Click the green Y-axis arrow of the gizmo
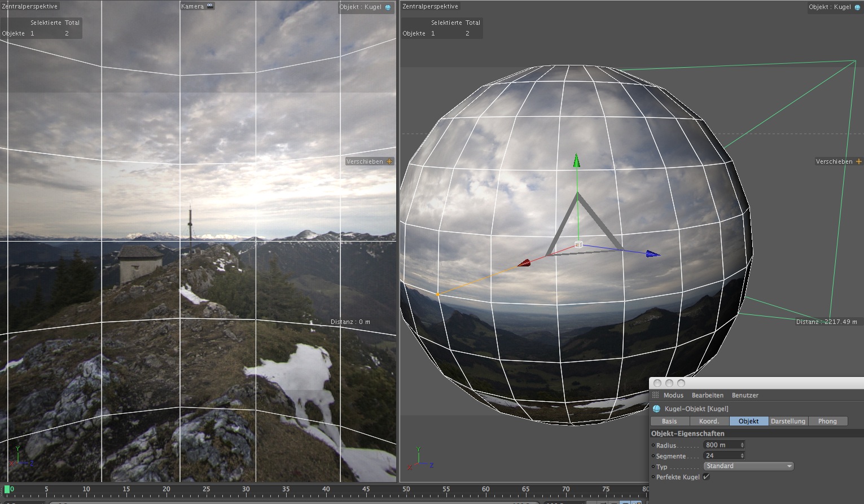This screenshot has height=504, width=864. pyautogui.click(x=576, y=160)
